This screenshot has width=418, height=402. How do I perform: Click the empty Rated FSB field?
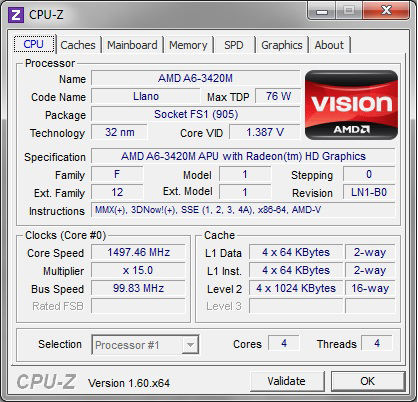pos(138,306)
